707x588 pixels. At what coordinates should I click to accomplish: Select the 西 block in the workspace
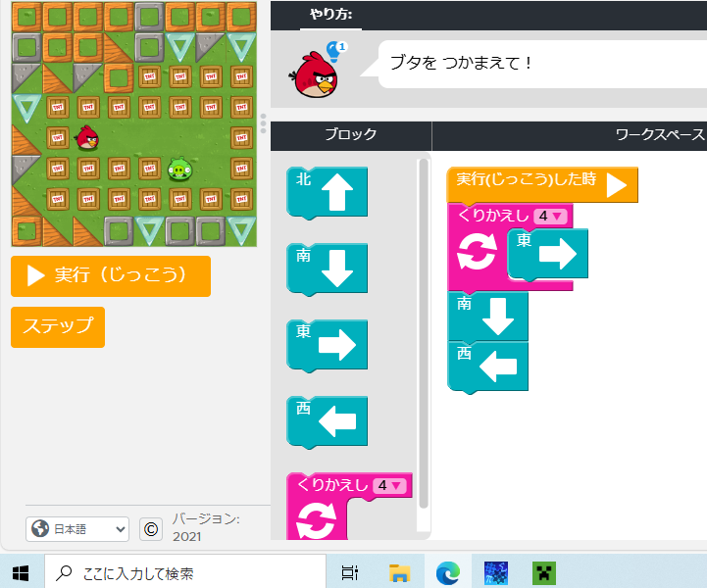click(488, 367)
